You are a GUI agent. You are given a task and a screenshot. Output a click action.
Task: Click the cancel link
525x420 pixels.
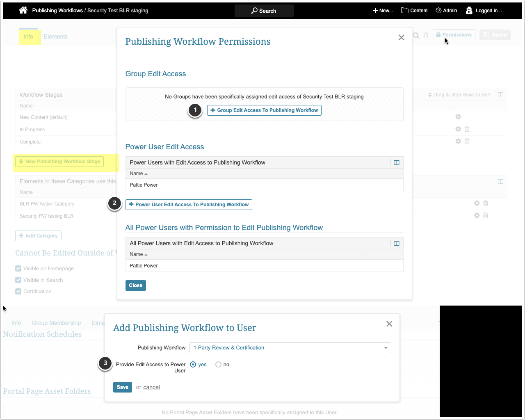point(151,387)
